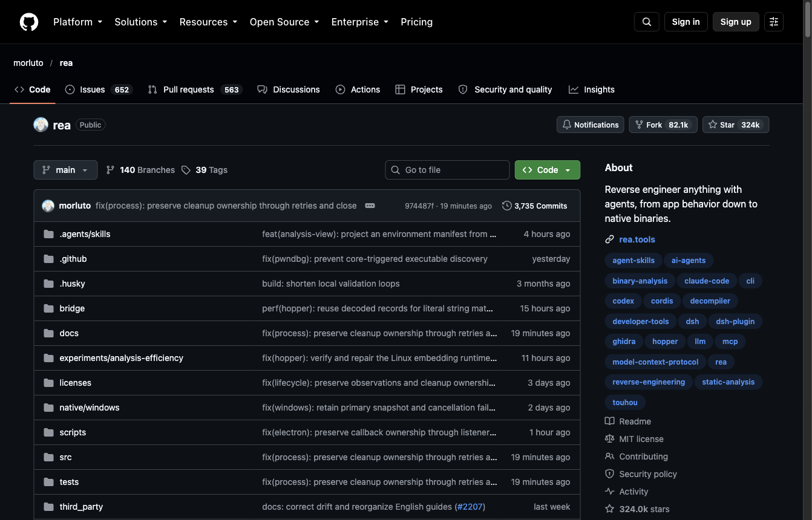This screenshot has height=520, width=812.
Task: Expand the Solutions menu
Action: click(141, 22)
